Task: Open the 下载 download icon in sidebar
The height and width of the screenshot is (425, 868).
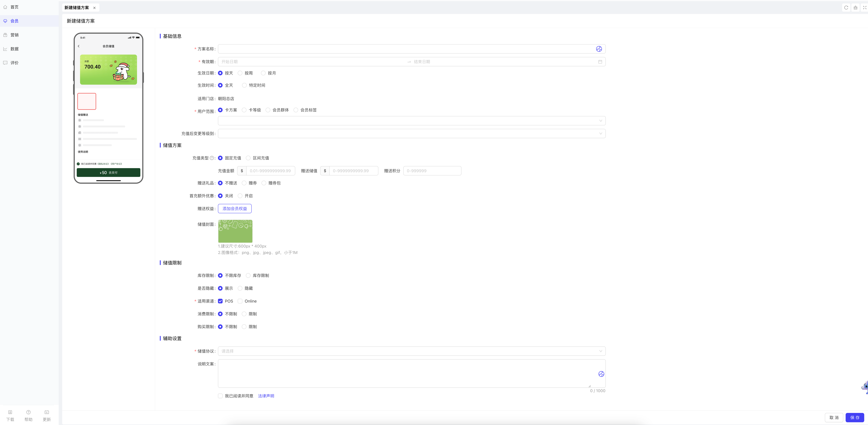Action: [10, 412]
